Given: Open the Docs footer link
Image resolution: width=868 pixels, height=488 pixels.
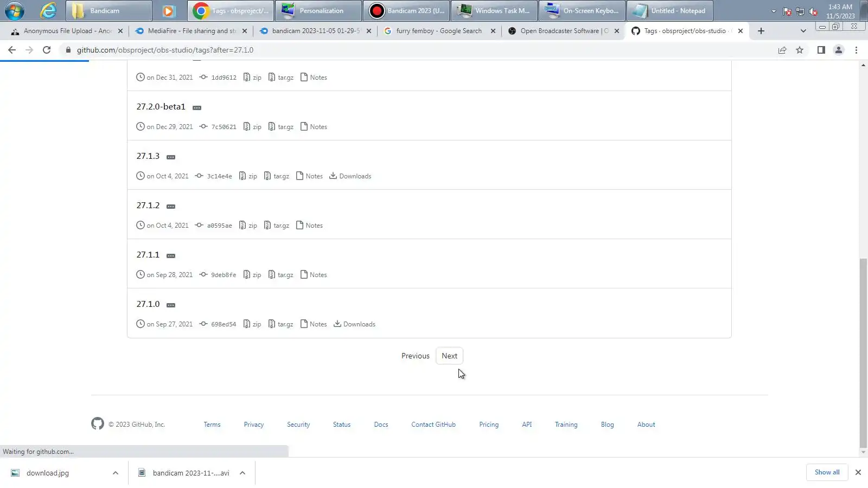Looking at the screenshot, I should tap(381, 425).
